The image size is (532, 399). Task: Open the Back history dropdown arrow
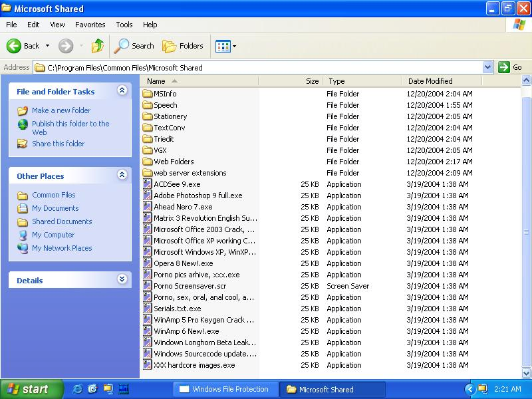47,46
